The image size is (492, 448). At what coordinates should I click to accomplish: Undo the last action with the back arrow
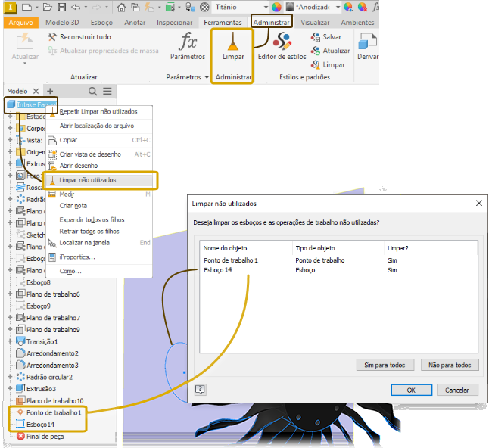tap(76, 7)
